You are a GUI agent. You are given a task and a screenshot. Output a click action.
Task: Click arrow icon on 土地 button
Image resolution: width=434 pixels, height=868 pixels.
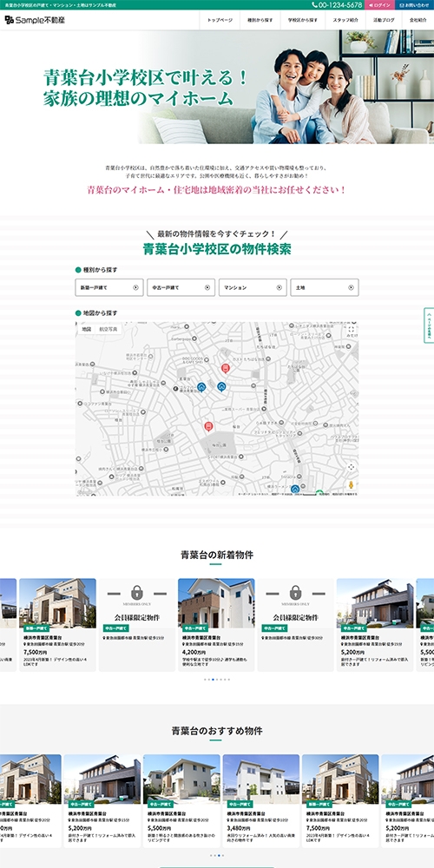click(351, 287)
